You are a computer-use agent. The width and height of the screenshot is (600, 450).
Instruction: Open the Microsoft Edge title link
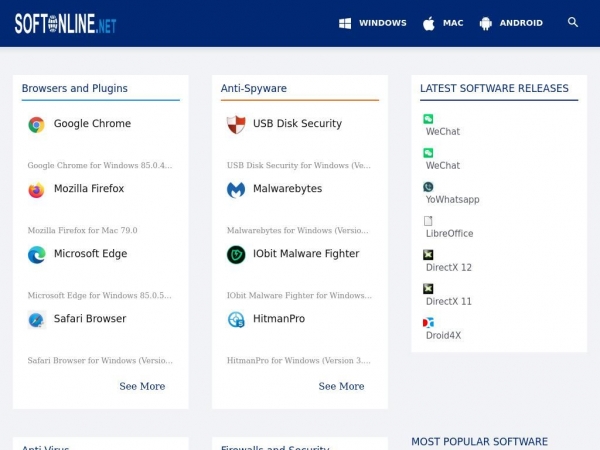[x=90, y=254]
